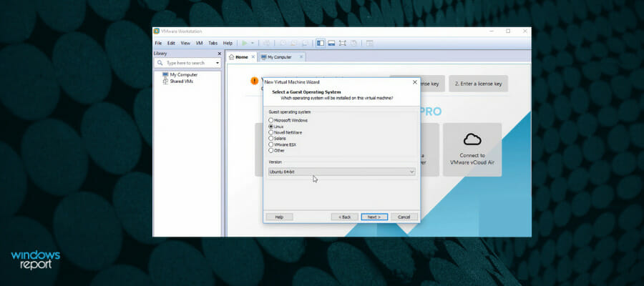Click the Shared VMs tree icon
The height and width of the screenshot is (286, 644).
tap(165, 82)
